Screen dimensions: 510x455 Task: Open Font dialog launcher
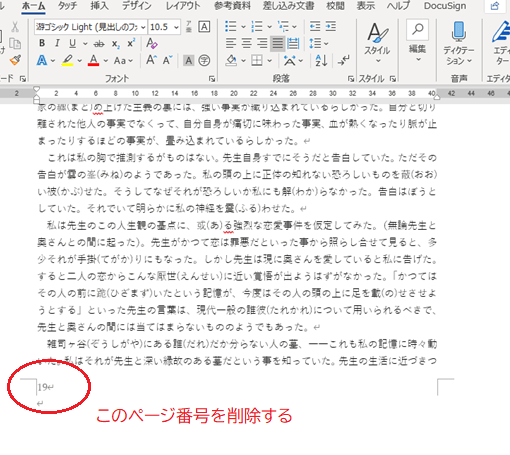click(x=212, y=79)
